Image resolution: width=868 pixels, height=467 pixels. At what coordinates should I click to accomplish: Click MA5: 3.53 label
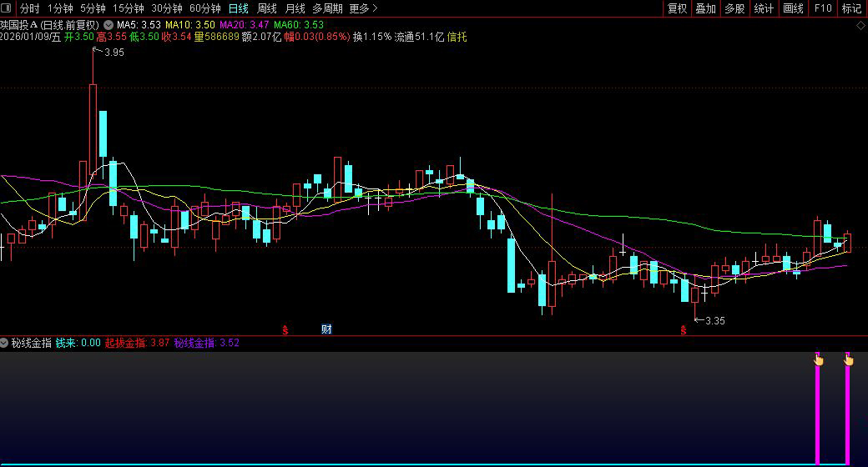click(x=139, y=25)
